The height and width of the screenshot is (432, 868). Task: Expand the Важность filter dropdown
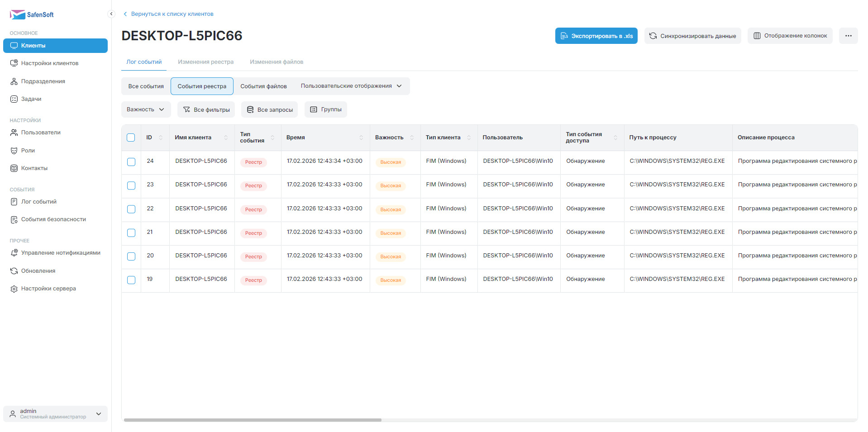coord(146,109)
